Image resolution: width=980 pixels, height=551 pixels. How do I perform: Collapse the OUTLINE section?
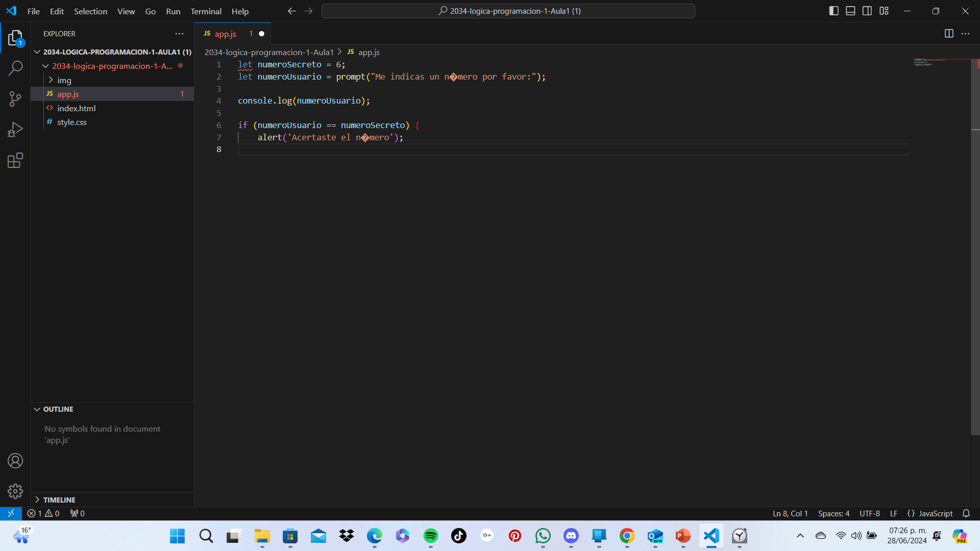click(37, 409)
